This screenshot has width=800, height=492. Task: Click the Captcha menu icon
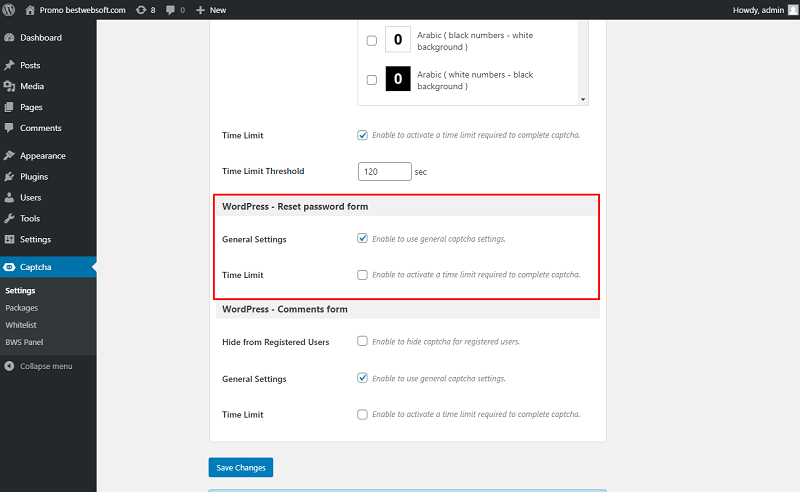[x=9, y=267]
